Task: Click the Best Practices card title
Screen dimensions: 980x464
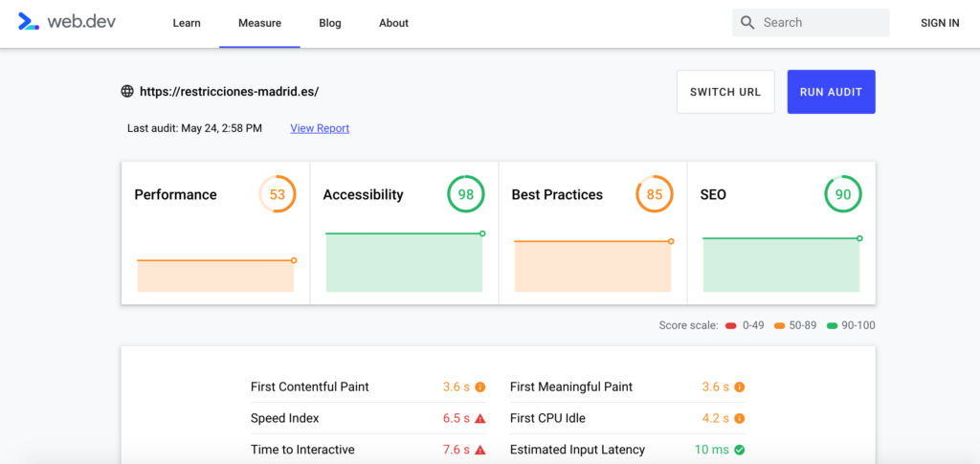Action: coord(558,194)
